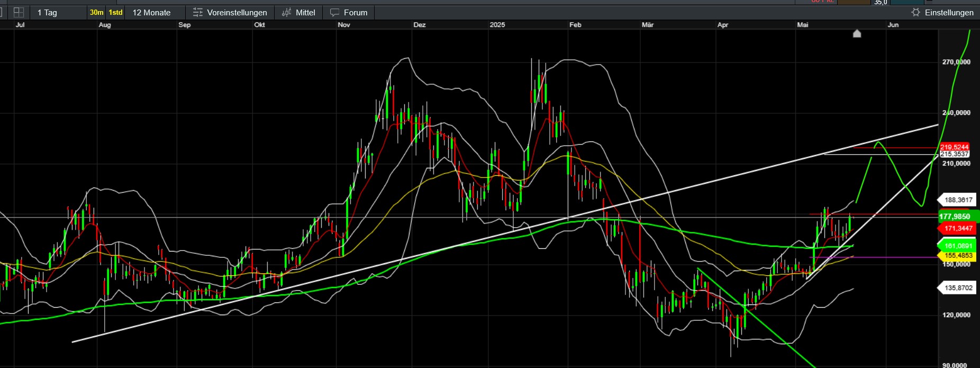Click the chart layout grid icon
The width and height of the screenshot is (980, 368).
[x=19, y=12]
